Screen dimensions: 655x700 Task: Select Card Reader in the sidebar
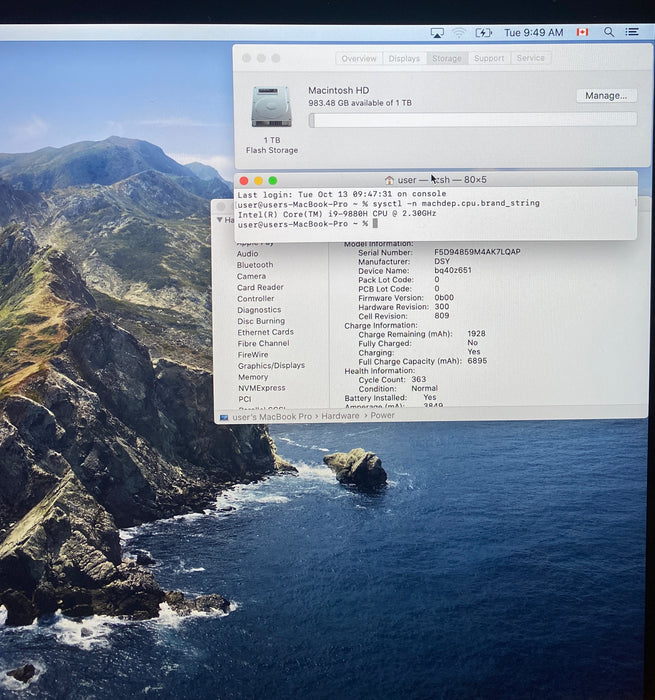[x=260, y=288]
